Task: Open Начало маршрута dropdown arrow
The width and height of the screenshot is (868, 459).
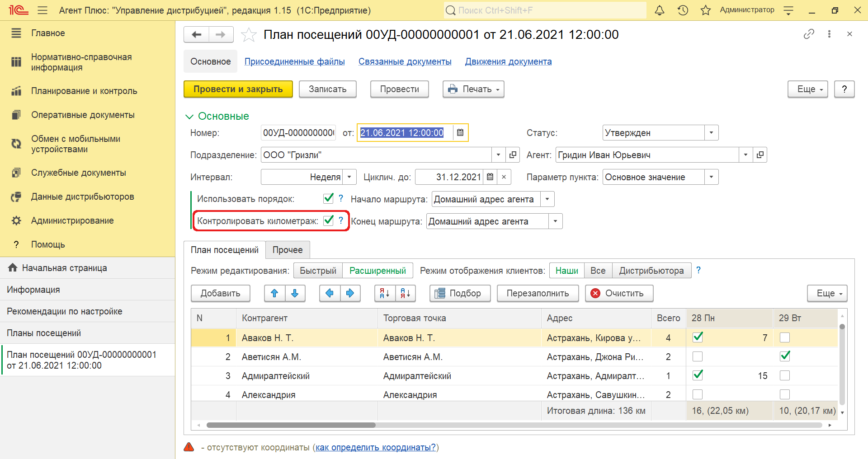Action: (x=547, y=199)
